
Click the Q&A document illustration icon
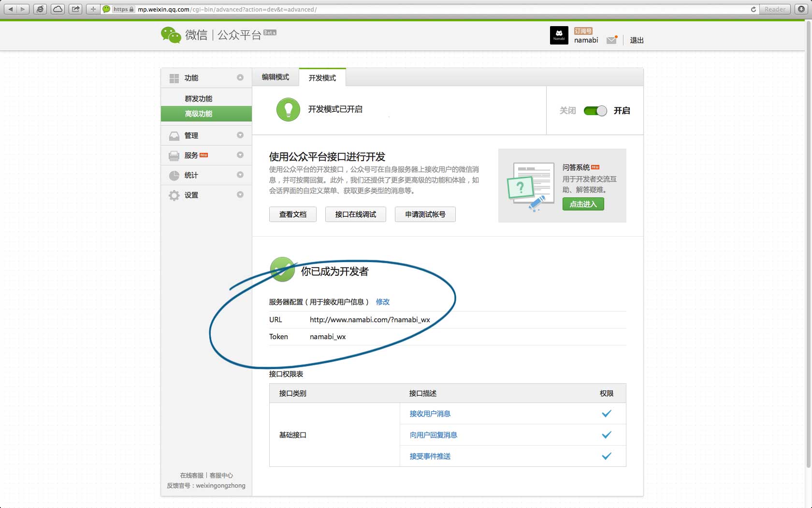(x=530, y=187)
